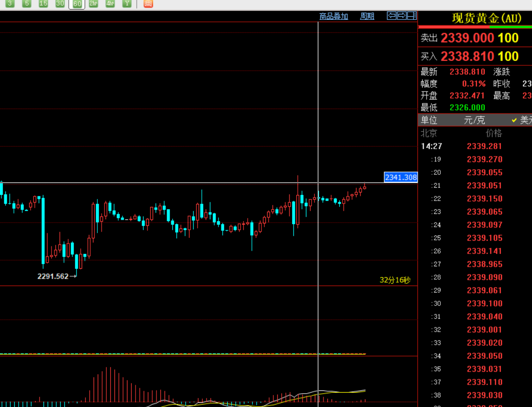Image resolution: width=532 pixels, height=407 pixels.
Task: Select the 3-minute chart period button
Action: coord(10,3)
